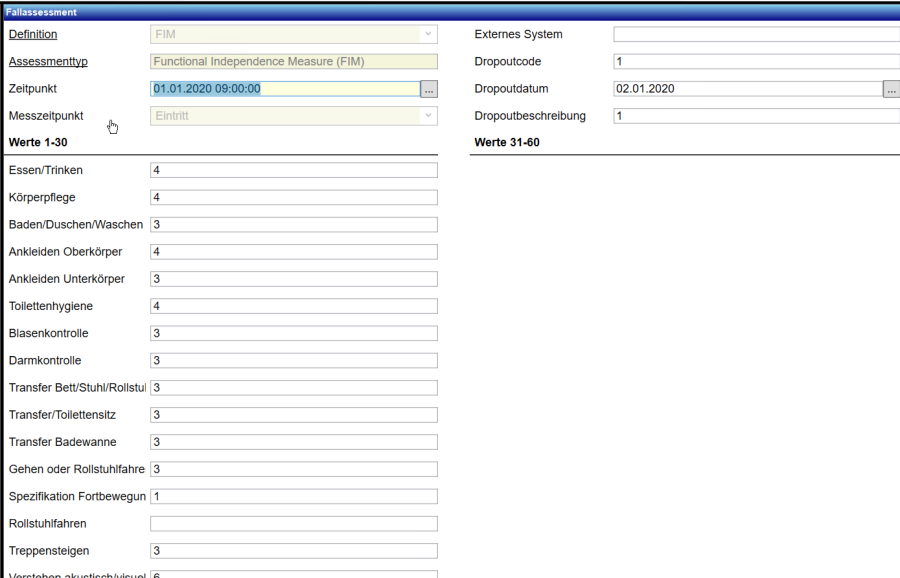900x578 pixels.
Task: Click the Treppensteigen value field
Action: coord(294,551)
